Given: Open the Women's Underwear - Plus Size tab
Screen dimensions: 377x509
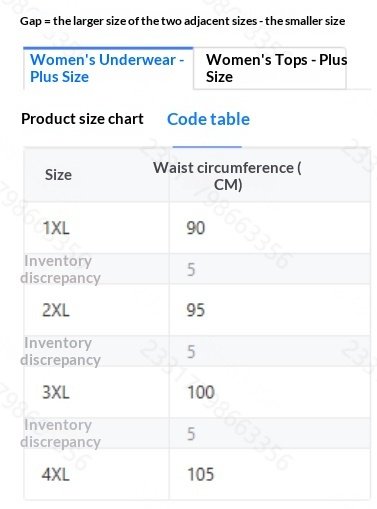Looking at the screenshot, I should click(108, 68).
